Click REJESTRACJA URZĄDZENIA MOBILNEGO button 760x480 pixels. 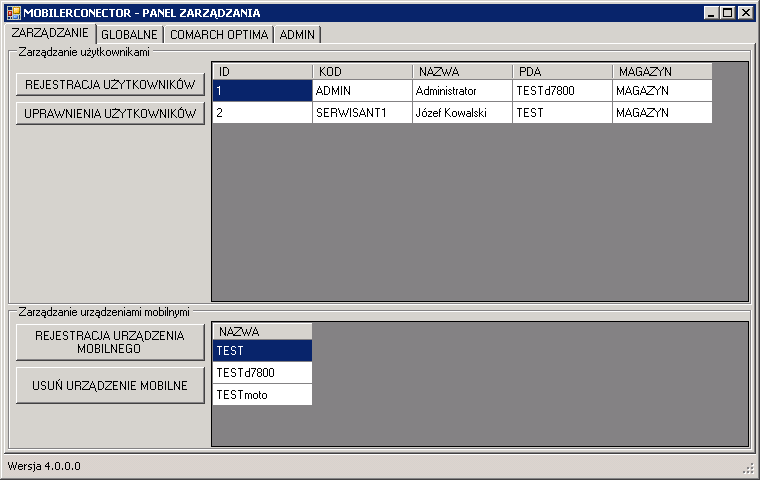tap(110, 342)
